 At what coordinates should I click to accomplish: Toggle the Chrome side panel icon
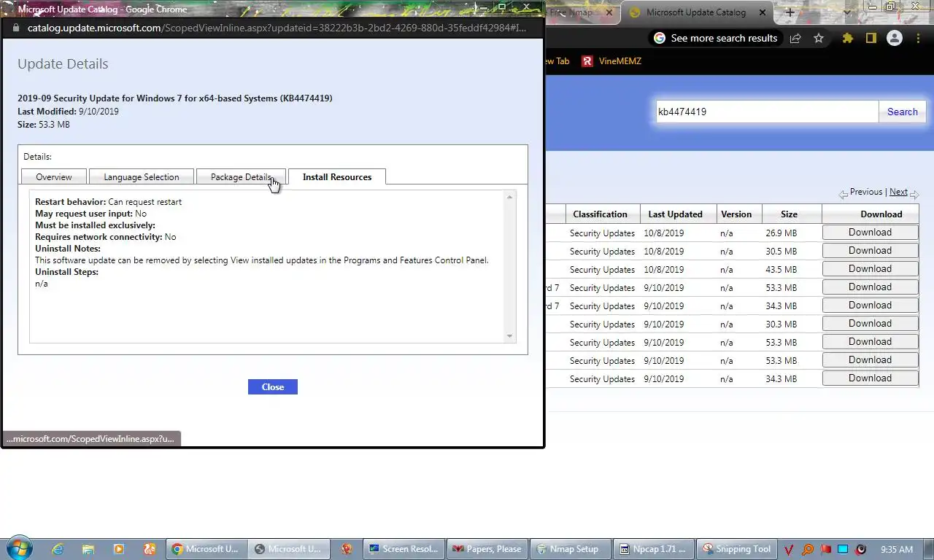tap(871, 38)
